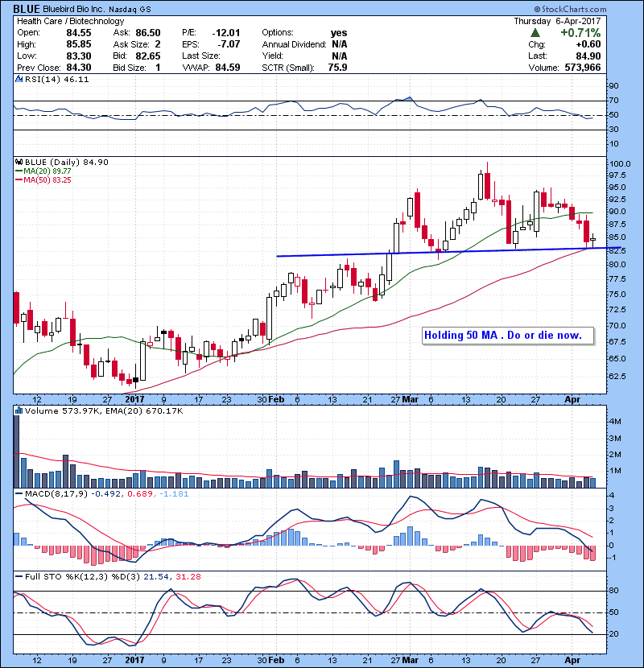
Task: Click the RSI panel chart icon
Action: pos(19,79)
